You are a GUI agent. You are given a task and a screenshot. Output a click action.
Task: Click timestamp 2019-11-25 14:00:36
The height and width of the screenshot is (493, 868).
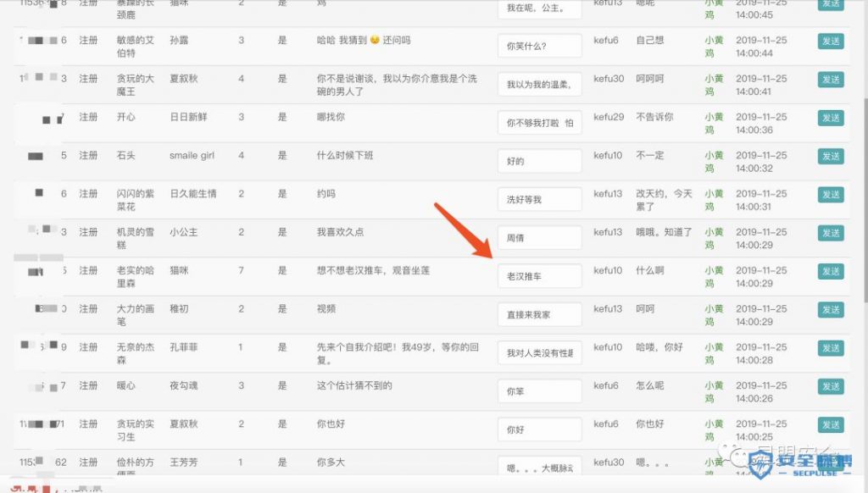tap(761, 124)
